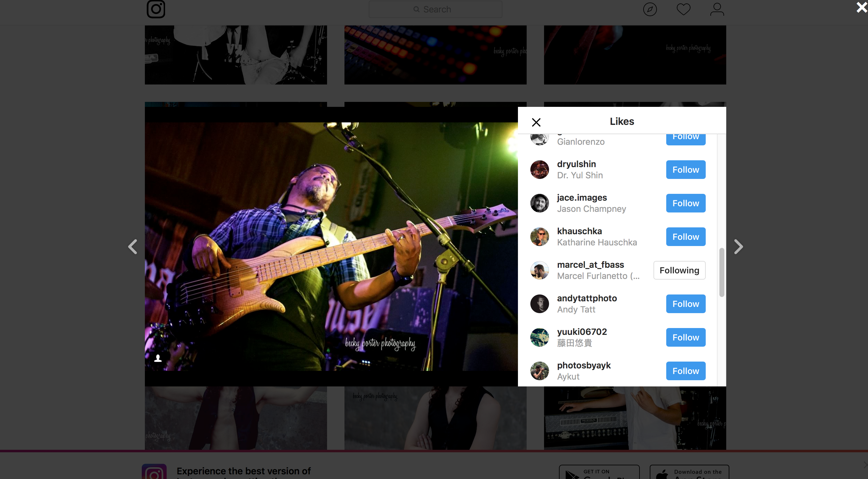Click the 'Marcel Furlanetto' name text

click(598, 276)
